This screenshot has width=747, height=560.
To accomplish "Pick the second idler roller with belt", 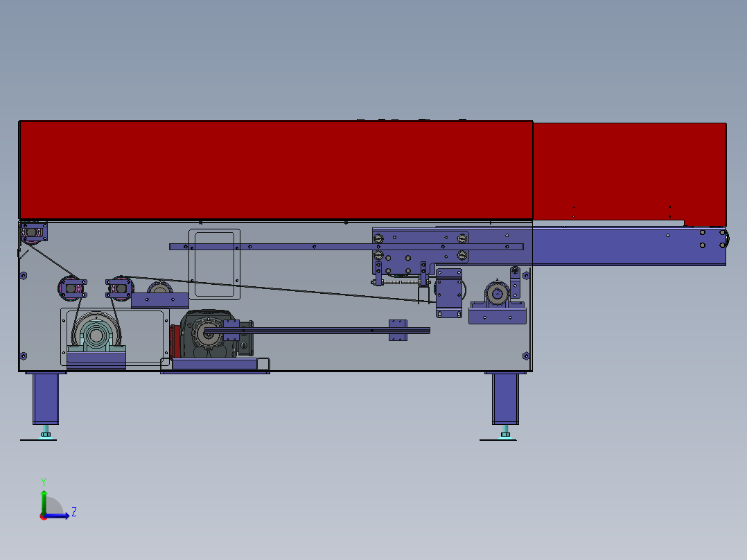I will click(120, 288).
